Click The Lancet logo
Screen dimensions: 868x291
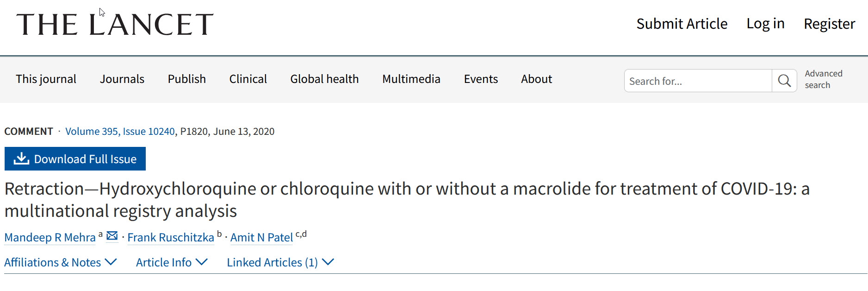coord(115,25)
